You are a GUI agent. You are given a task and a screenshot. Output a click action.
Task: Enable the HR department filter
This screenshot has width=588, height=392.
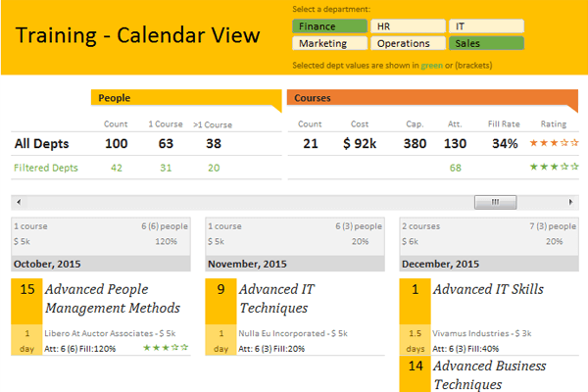[x=408, y=26]
